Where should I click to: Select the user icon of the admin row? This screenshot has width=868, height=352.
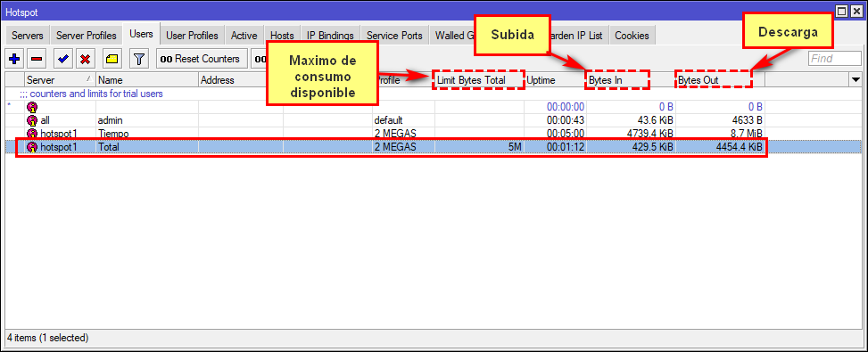pos(32,120)
